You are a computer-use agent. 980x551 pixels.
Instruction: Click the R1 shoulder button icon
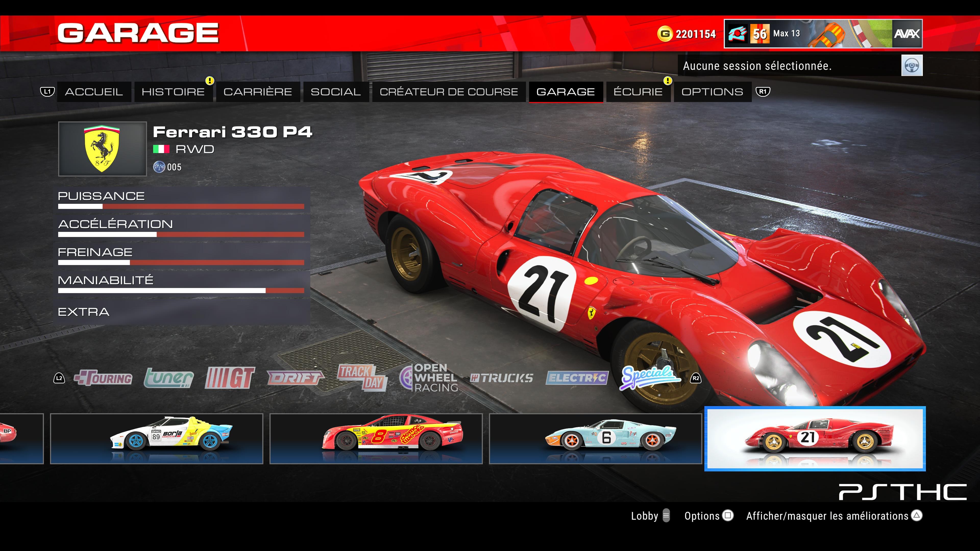[763, 92]
